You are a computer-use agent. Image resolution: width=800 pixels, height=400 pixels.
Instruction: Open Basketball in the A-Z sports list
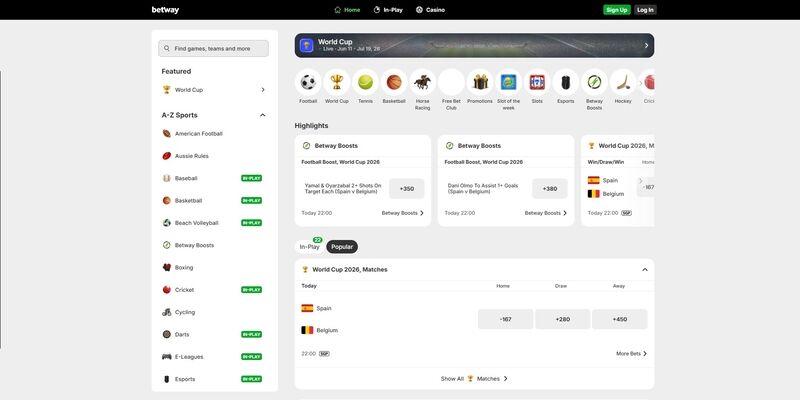click(x=214, y=201)
